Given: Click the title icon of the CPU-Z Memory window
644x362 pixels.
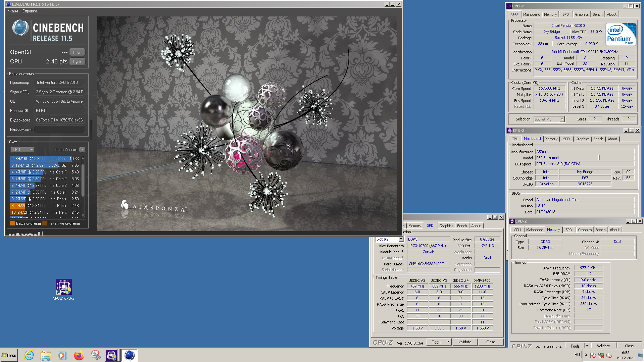Looking at the screenshot, I should pyautogui.click(x=512, y=221).
